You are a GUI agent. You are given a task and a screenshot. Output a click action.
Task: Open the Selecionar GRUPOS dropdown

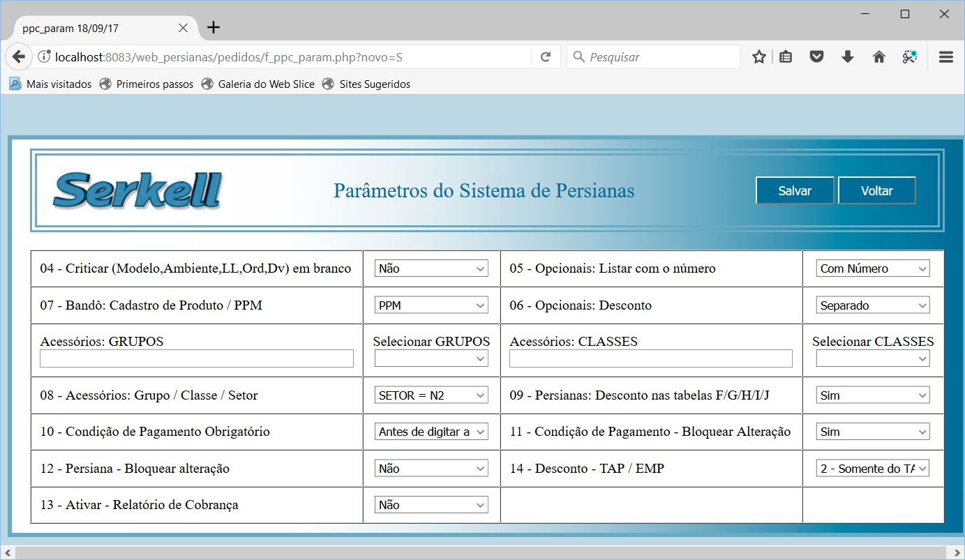tap(431, 358)
